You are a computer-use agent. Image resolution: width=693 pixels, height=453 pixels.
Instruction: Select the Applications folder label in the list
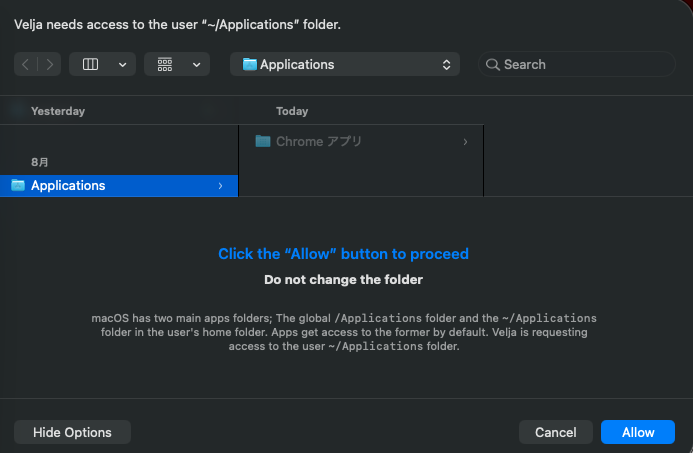(x=68, y=185)
